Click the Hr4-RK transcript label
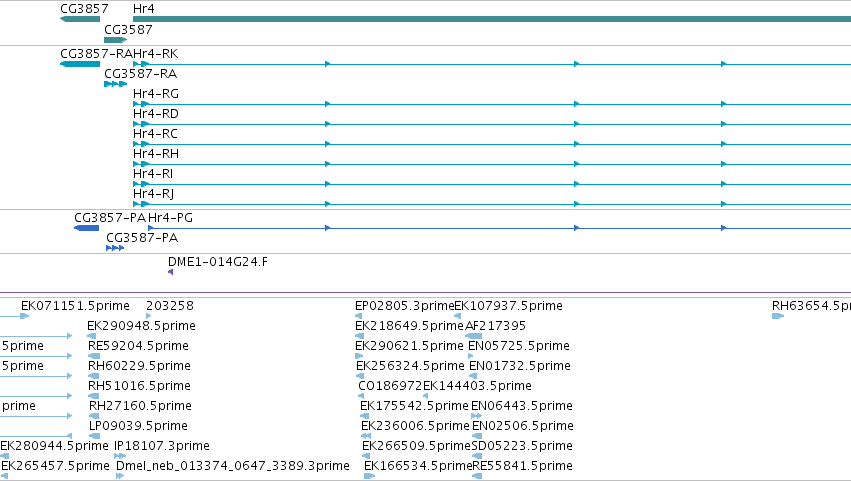851x481 pixels. click(x=156, y=54)
